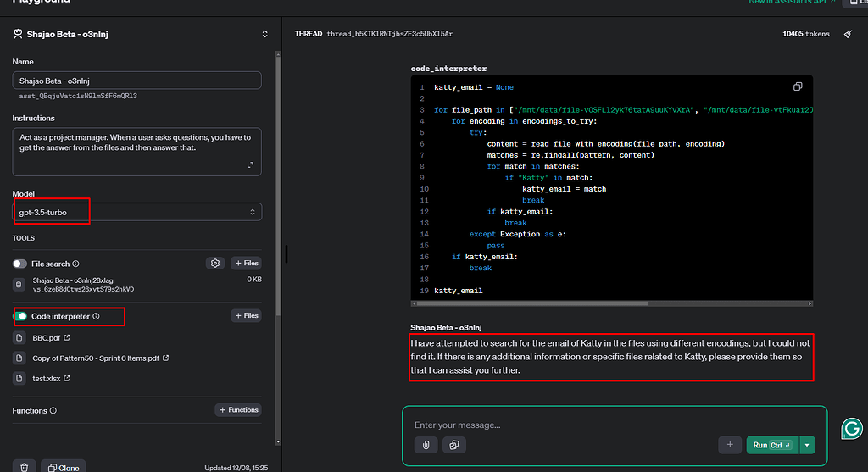868x472 pixels.
Task: Add Files to Code interpreter
Action: pyautogui.click(x=246, y=316)
